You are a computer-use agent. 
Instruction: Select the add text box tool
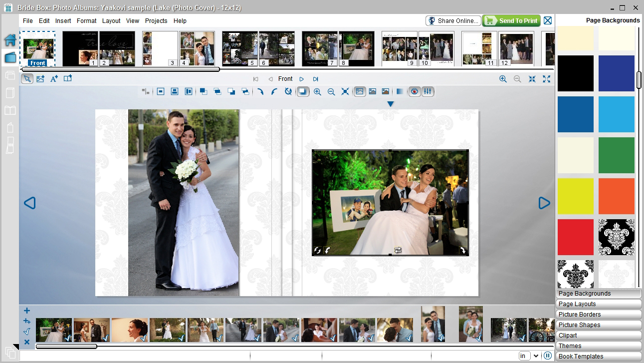[54, 78]
